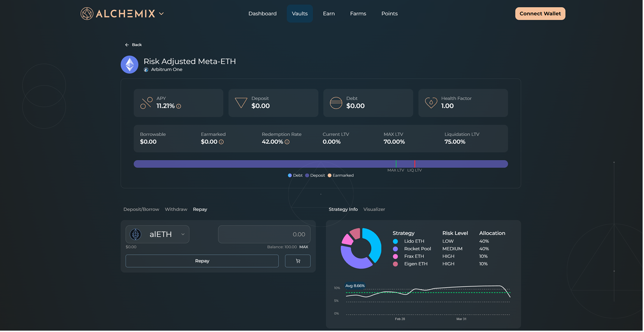Click the Alchemix logo icon
Image resolution: width=644 pixels, height=332 pixels.
pos(87,14)
